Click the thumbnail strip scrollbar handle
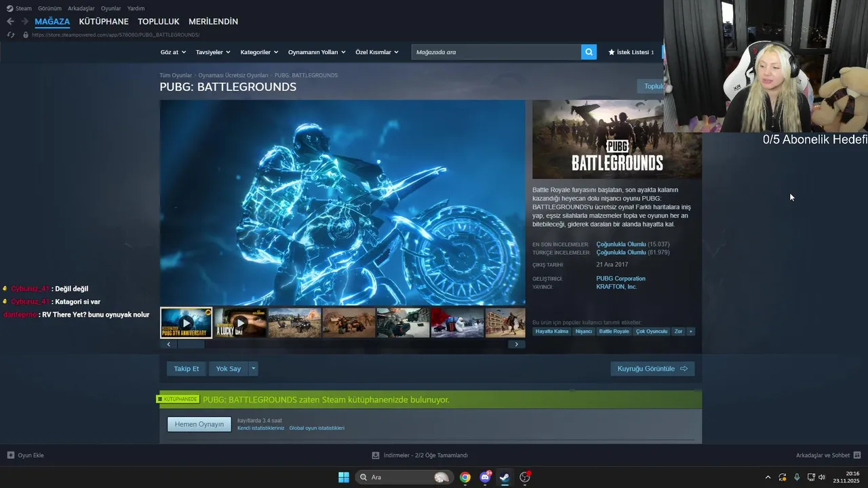This screenshot has width=868, height=488. pyautogui.click(x=191, y=344)
